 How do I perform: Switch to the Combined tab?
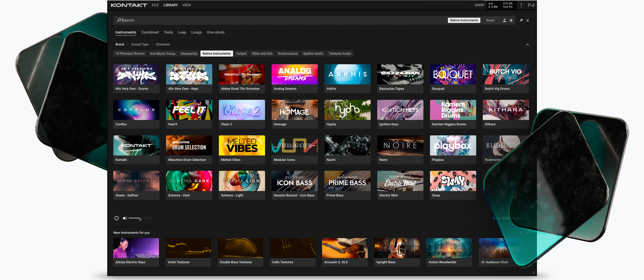[x=150, y=32]
